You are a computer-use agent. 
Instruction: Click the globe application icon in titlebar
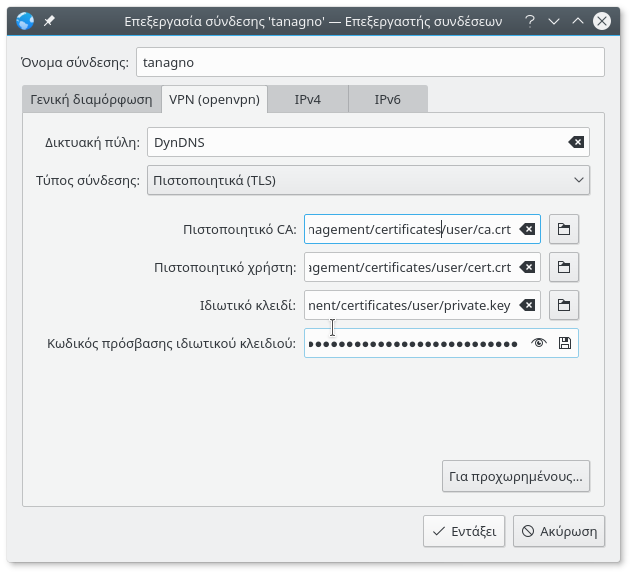(25, 21)
